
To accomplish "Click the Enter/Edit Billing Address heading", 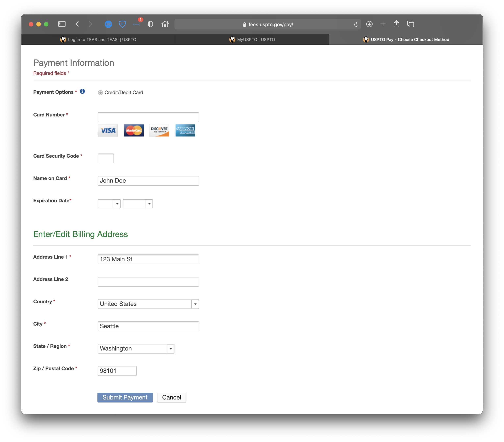I will tap(80, 234).
